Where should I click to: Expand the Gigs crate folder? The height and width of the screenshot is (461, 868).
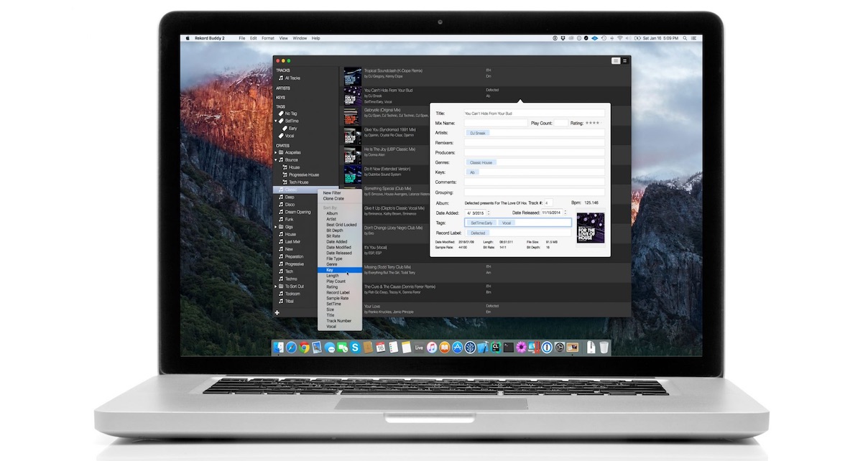click(x=277, y=227)
